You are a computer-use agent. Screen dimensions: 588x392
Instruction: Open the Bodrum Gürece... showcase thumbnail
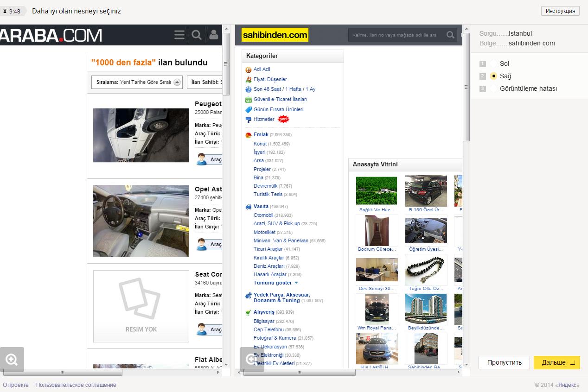click(377, 230)
